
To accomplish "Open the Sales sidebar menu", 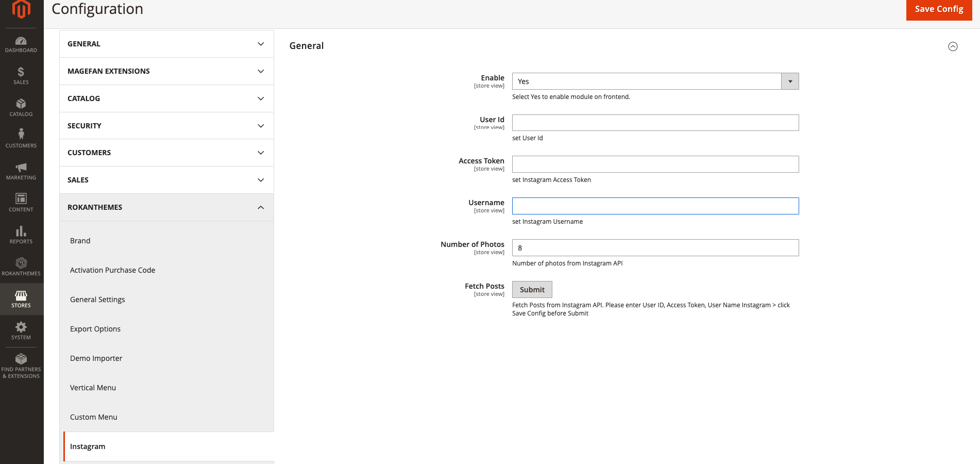I will pos(21,76).
